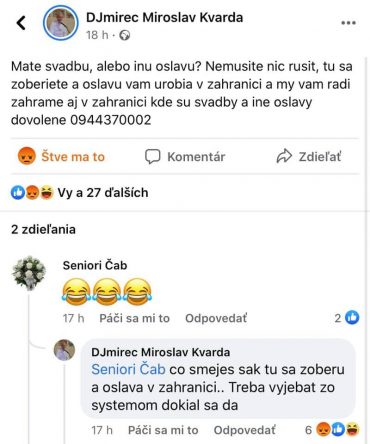Open DJmirec avatar in the reply comment
Image resolution: width=370 pixels, height=444 pixels.
point(64,350)
